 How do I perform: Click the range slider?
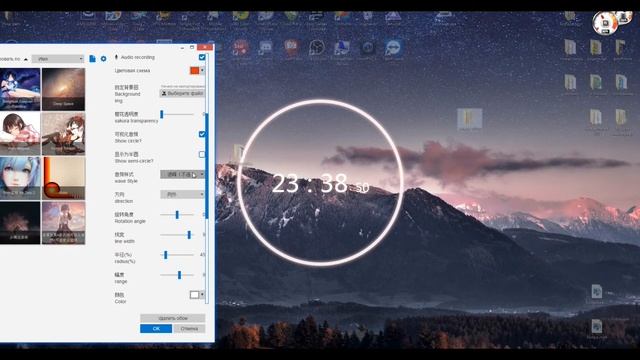pos(177,275)
